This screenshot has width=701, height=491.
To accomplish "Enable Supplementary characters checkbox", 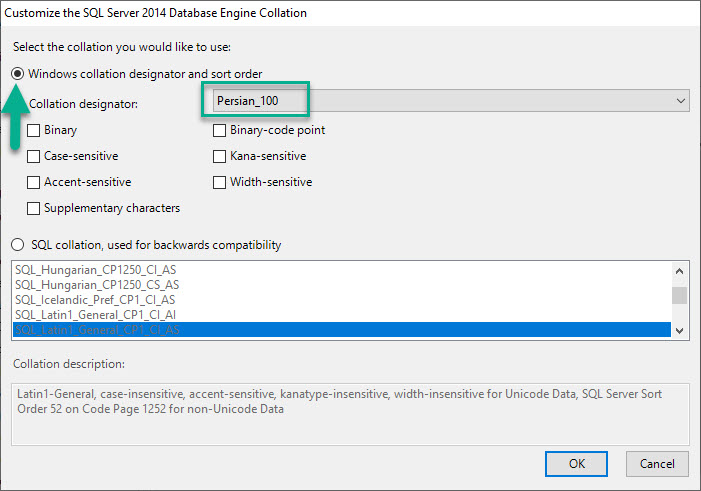I will [x=35, y=208].
